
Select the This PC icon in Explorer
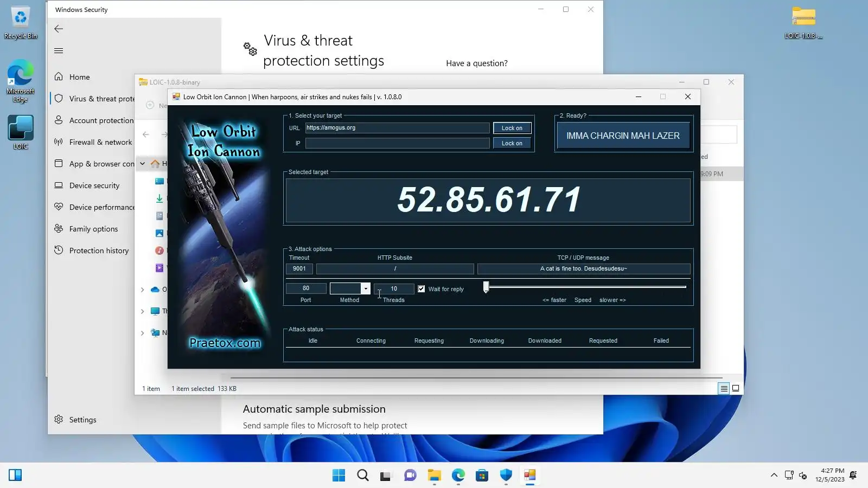click(x=155, y=311)
